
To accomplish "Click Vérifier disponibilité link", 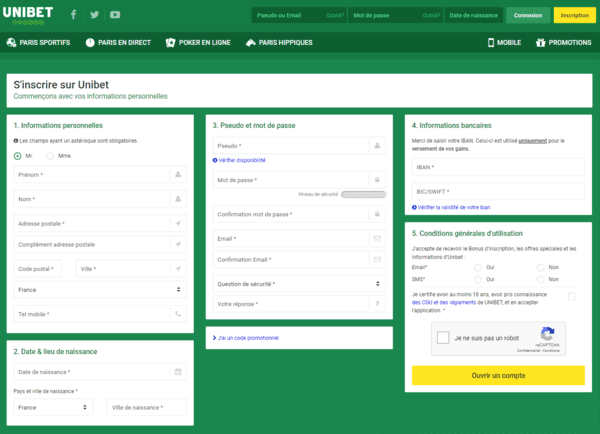I will (239, 160).
